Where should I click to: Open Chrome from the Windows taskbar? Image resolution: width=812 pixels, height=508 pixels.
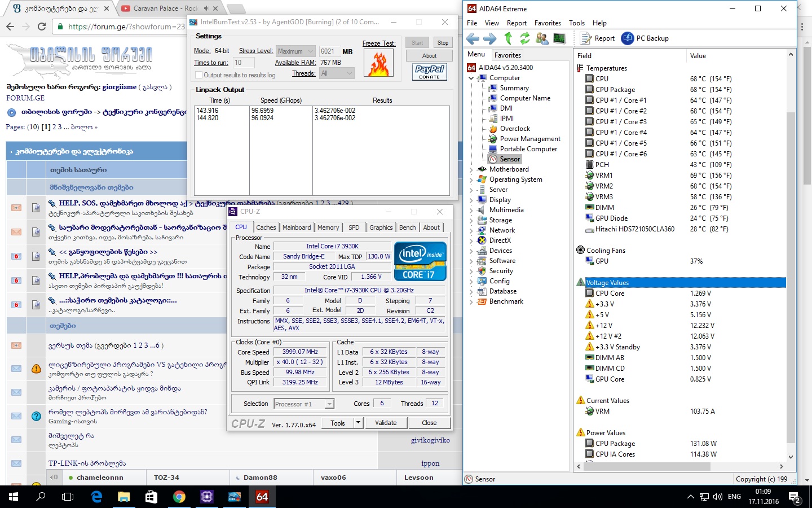[179, 497]
